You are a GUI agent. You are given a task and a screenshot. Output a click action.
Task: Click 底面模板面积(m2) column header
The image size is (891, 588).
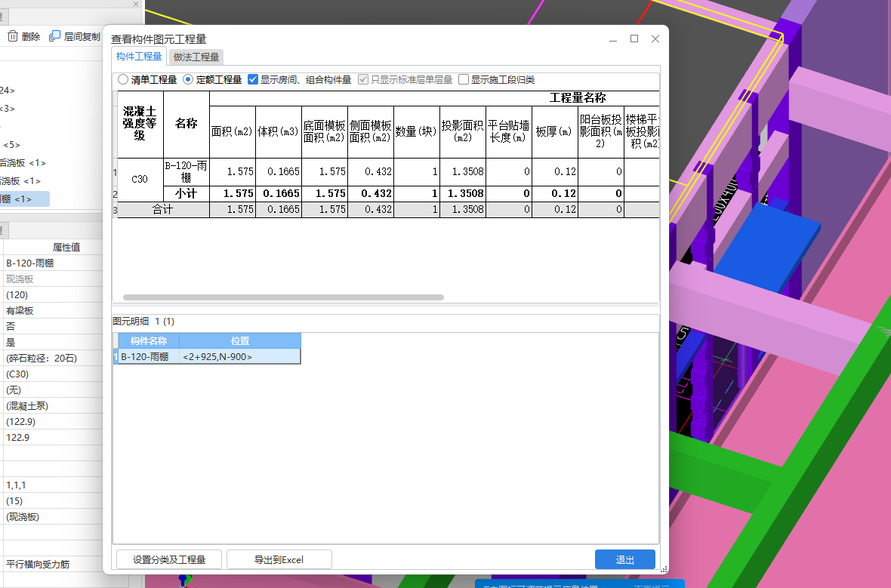(x=324, y=131)
